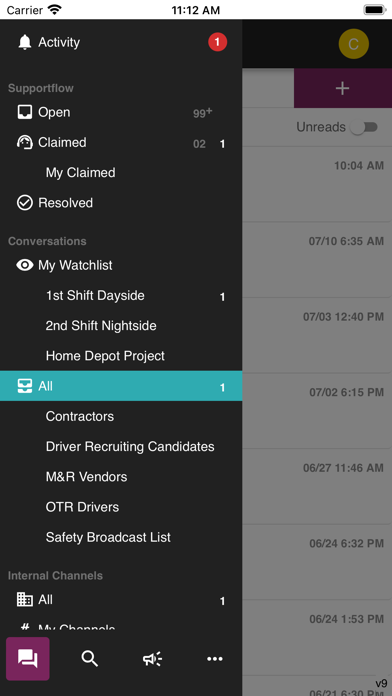
Task: Tap the Internal Channels All building icon
Action: [25, 600]
